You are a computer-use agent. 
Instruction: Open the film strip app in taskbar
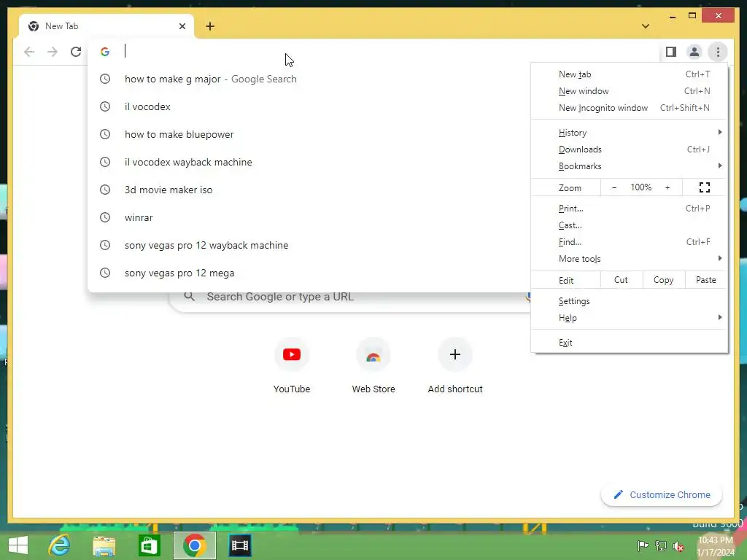point(239,545)
